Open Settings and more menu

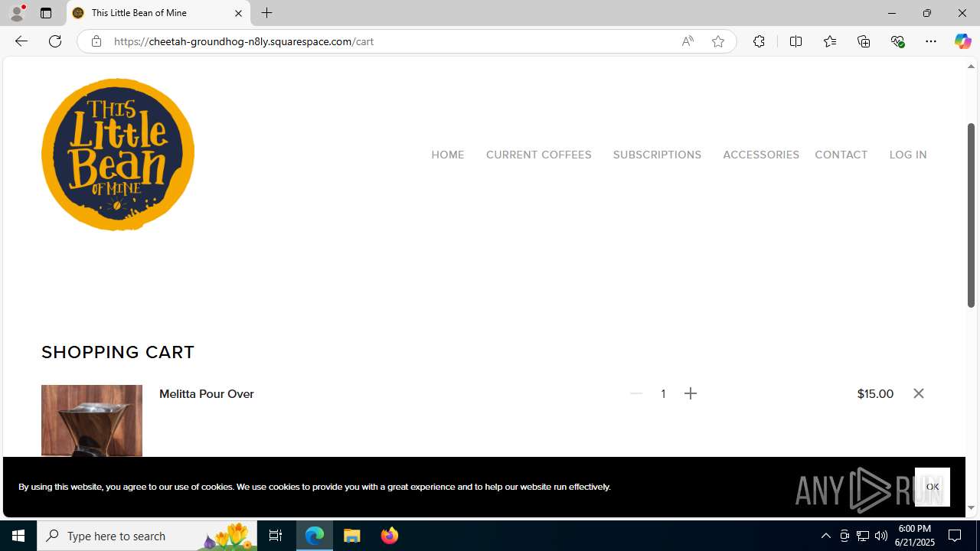pyautogui.click(x=931, y=41)
